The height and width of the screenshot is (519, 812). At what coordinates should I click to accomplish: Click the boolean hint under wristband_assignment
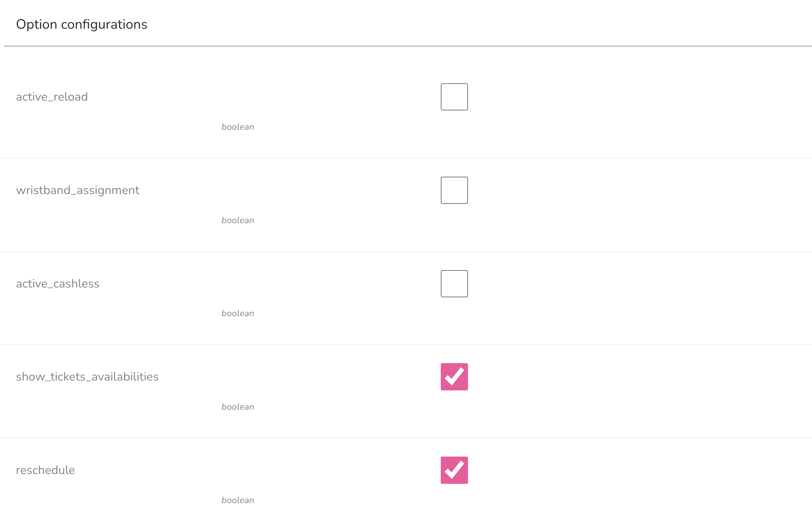[237, 221]
